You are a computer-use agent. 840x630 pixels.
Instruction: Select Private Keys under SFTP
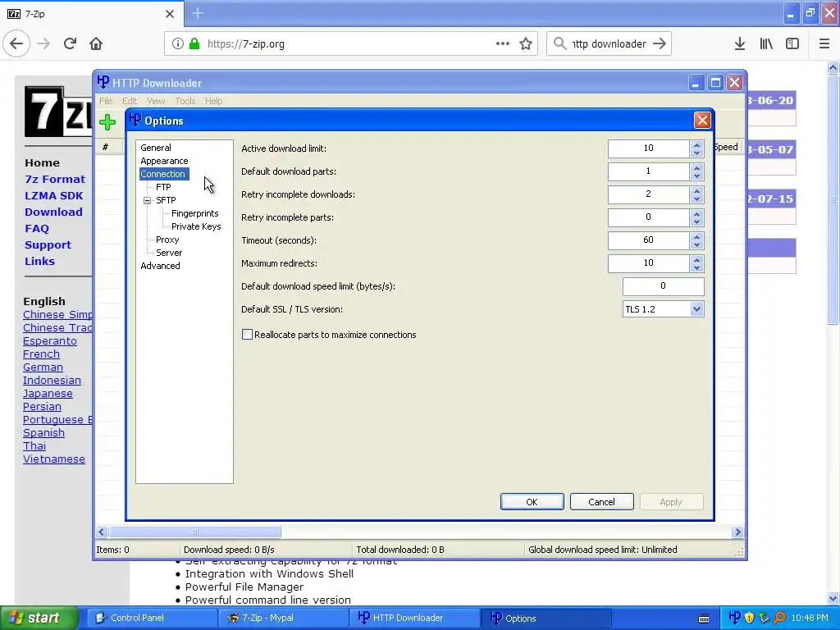tap(196, 226)
